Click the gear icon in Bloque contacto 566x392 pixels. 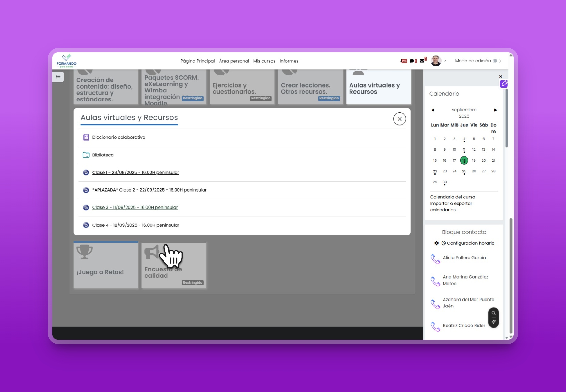437,243
